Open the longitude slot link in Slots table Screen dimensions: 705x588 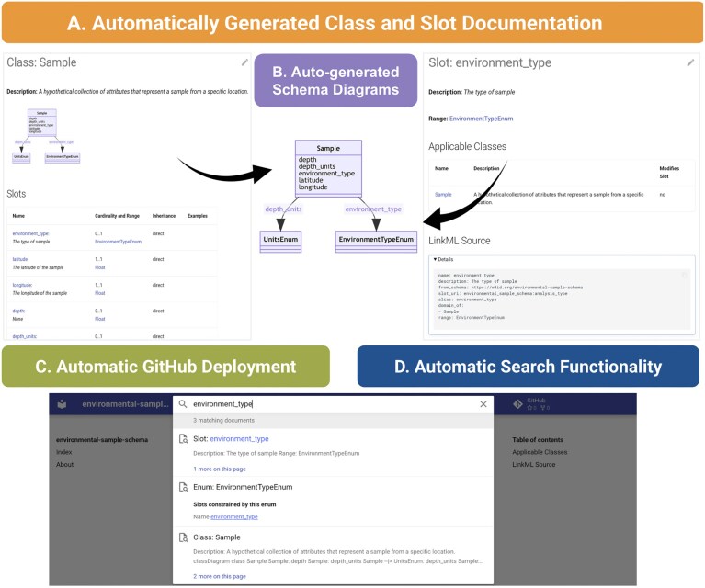[22, 285]
